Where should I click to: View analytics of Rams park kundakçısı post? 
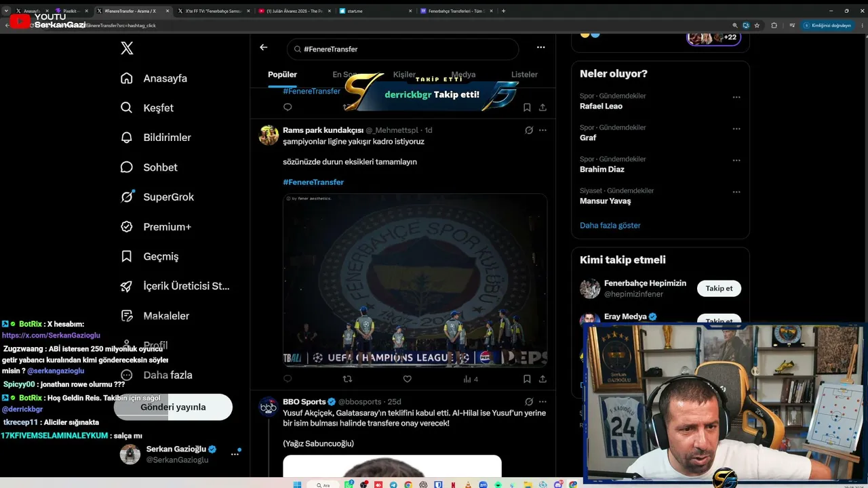(471, 379)
